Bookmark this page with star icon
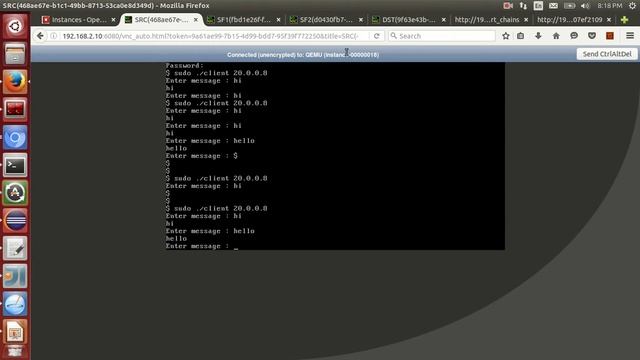640x360 pixels. pos(506,36)
